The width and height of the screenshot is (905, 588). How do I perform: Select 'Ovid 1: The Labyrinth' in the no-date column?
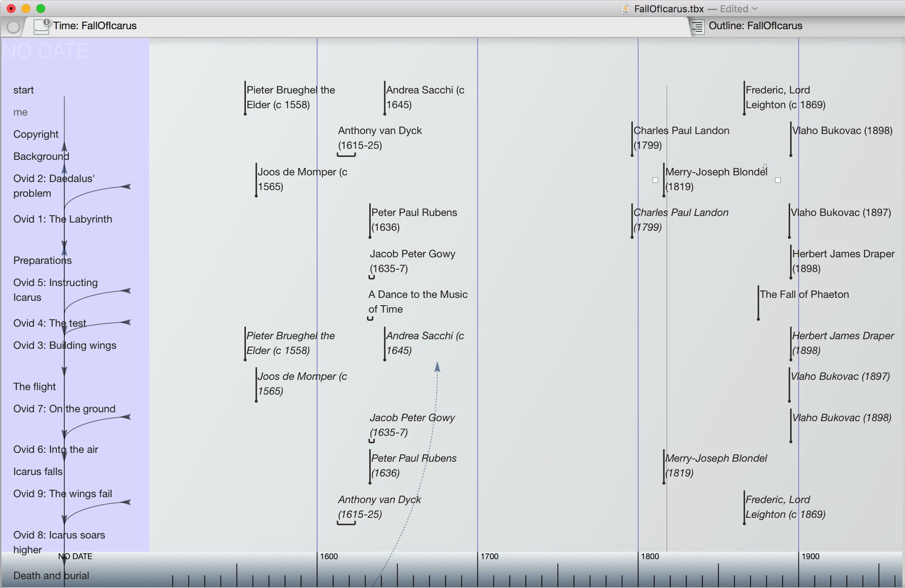pos(63,219)
